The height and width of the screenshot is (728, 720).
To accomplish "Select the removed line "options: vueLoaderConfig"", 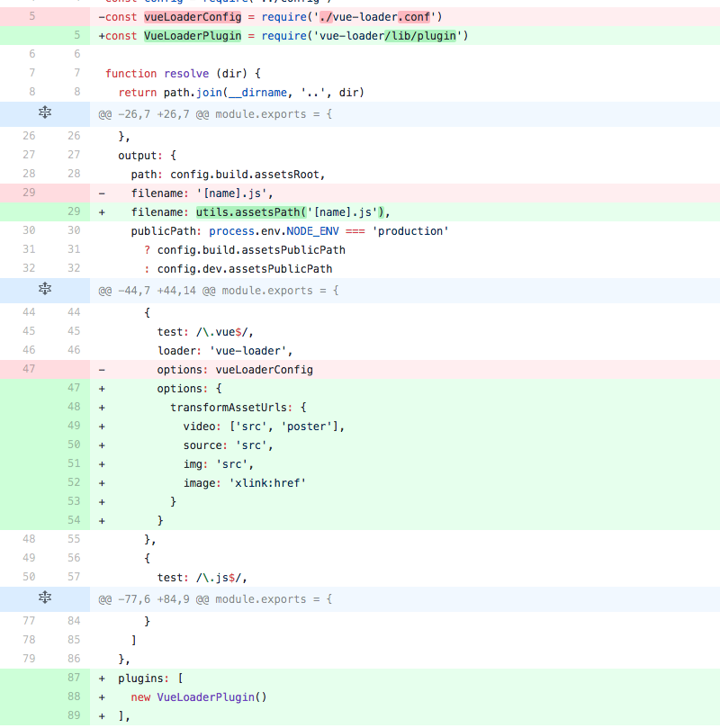I will (360, 370).
